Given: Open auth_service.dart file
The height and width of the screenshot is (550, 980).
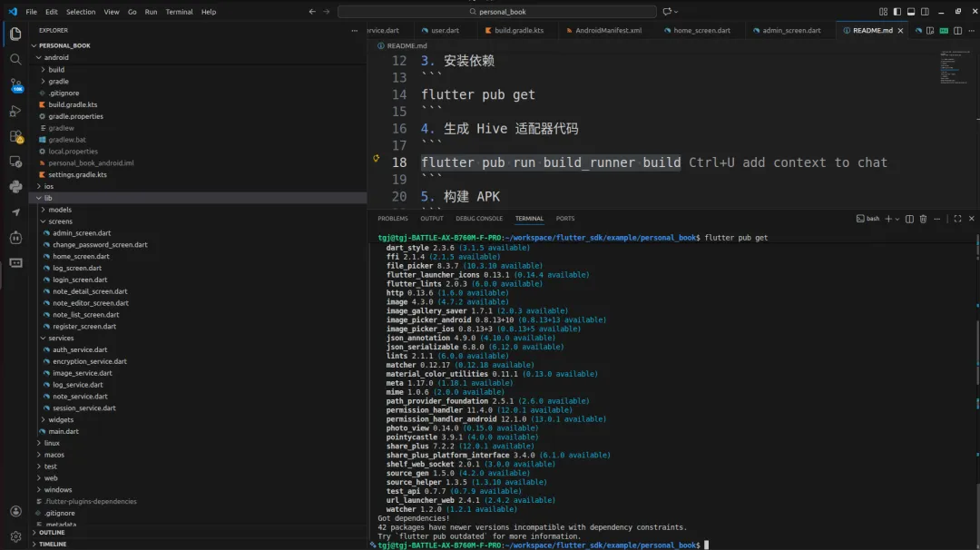Looking at the screenshot, I should coord(79,350).
